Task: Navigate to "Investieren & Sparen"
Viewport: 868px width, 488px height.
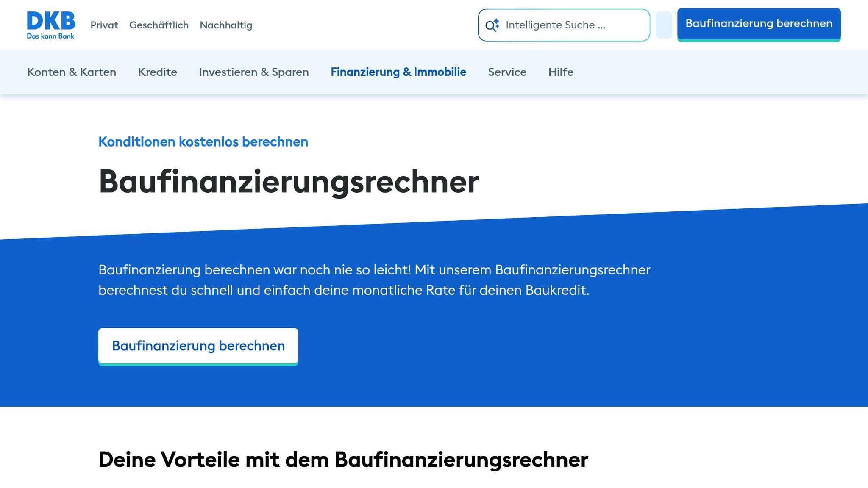Action: pos(253,72)
